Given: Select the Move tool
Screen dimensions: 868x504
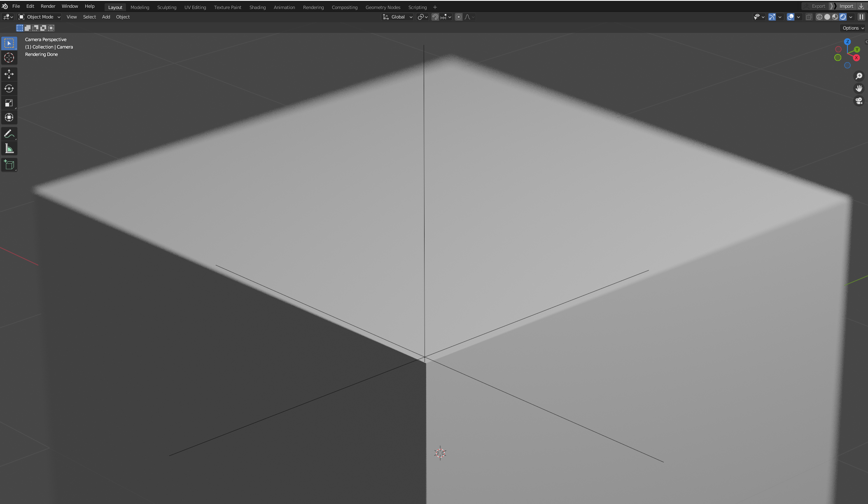Looking at the screenshot, I should point(9,74).
